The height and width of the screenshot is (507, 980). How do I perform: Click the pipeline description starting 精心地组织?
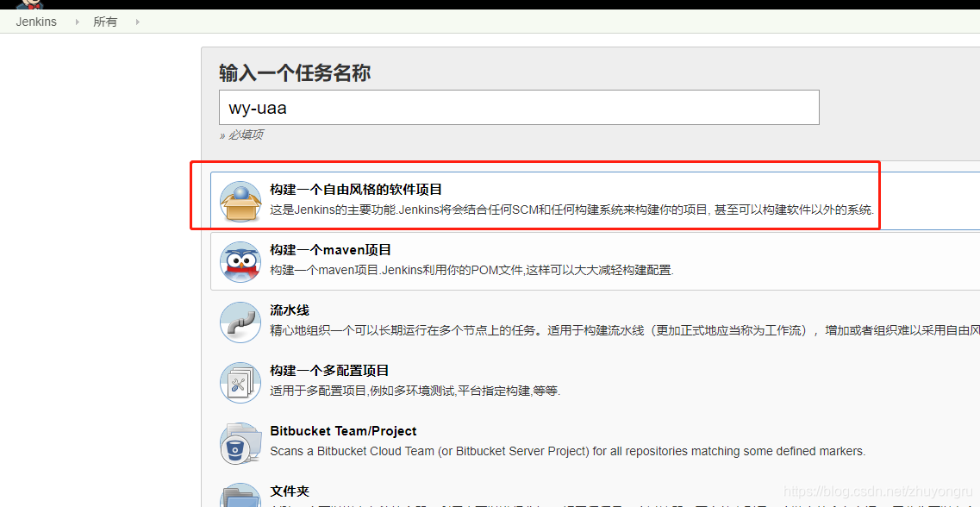click(625, 331)
